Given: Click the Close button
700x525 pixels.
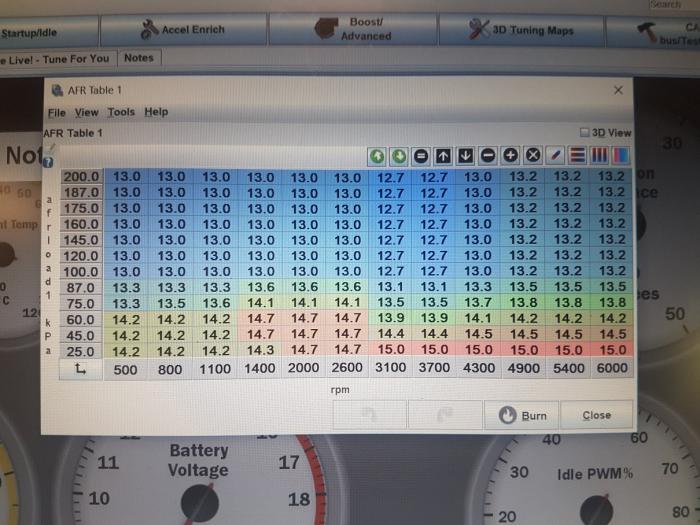Looking at the screenshot, I should 597,415.
